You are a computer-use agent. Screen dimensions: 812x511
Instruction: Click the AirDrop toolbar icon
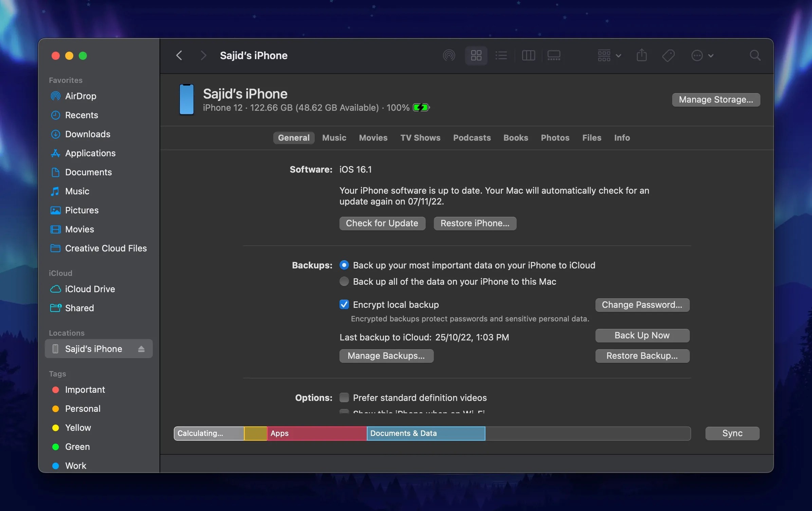coord(449,55)
